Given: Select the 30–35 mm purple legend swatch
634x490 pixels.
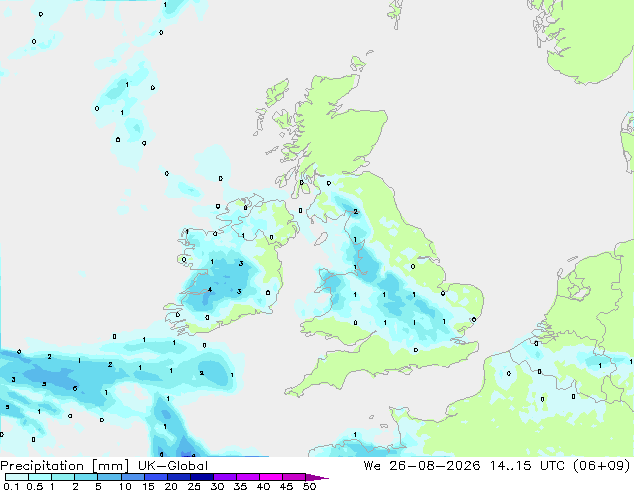Looking at the screenshot, I should (225, 477).
